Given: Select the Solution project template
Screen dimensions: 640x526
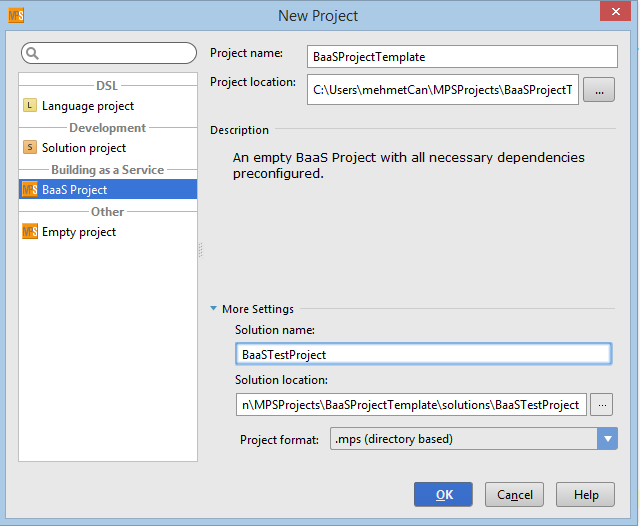Looking at the screenshot, I should coord(84,148).
